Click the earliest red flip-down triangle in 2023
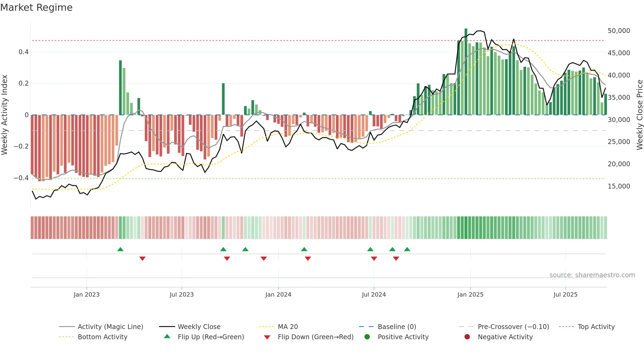This screenshot has height=362, width=644. click(x=142, y=258)
